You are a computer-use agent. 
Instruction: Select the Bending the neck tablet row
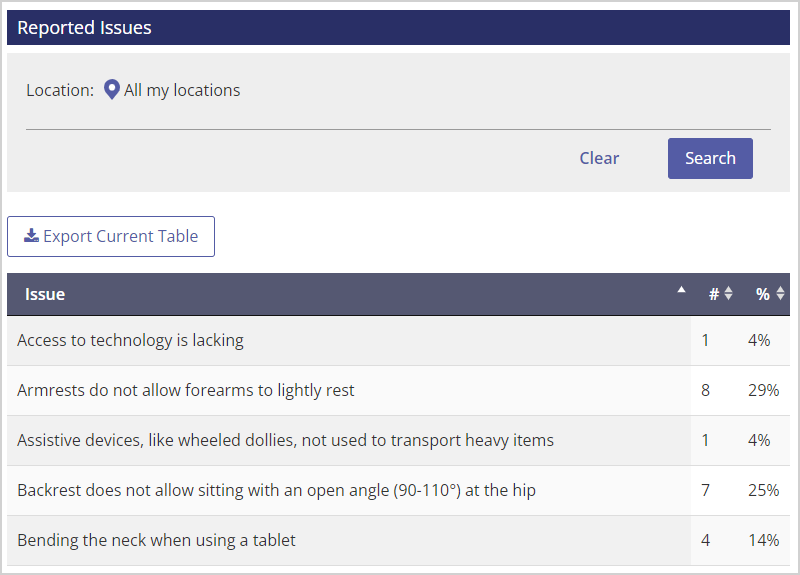pos(398,540)
